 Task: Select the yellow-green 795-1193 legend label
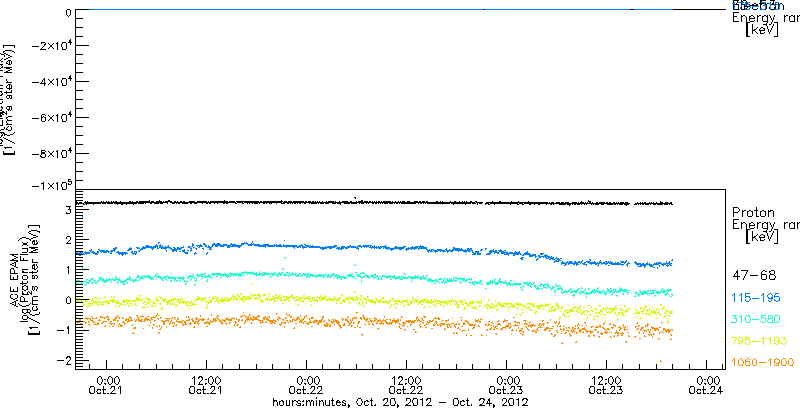759,341
